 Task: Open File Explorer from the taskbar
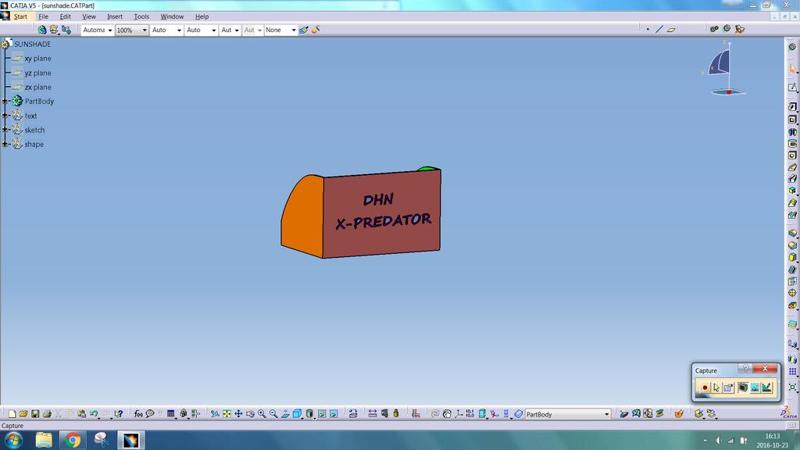[x=44, y=440]
